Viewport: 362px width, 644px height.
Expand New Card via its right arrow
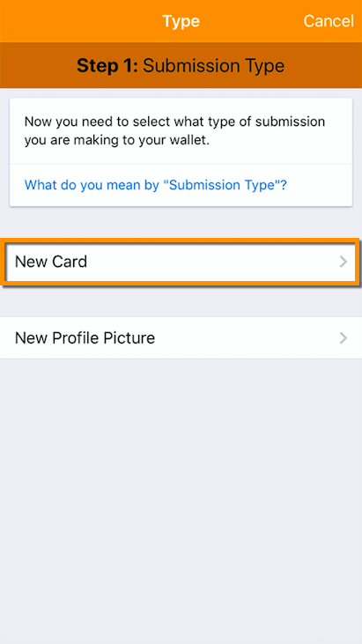(344, 262)
